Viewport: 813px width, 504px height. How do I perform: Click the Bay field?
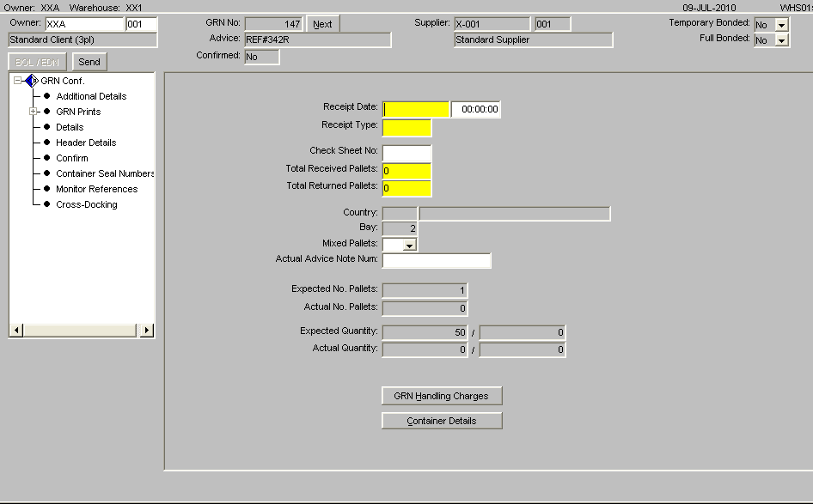tap(400, 228)
